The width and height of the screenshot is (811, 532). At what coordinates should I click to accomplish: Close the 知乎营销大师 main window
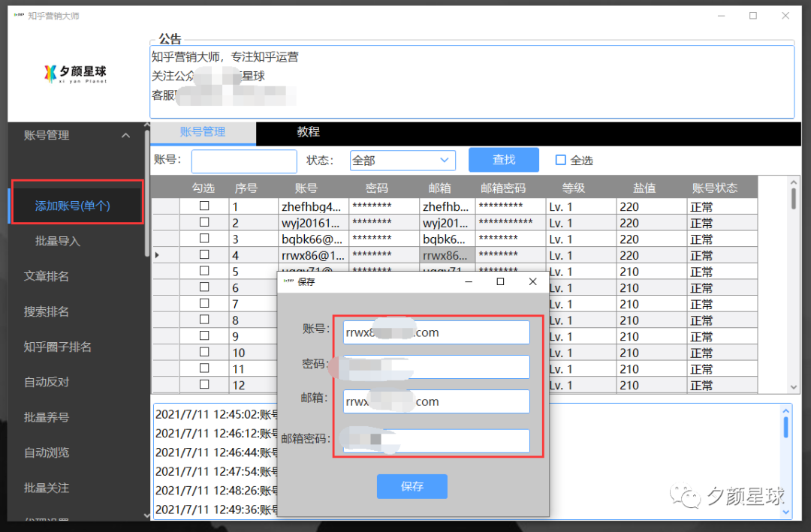pyautogui.click(x=785, y=16)
